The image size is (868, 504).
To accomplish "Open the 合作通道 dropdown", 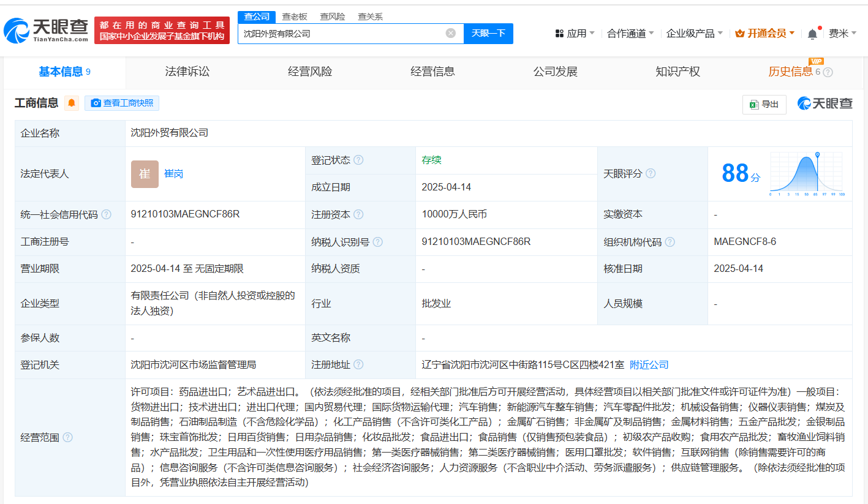I will [x=630, y=33].
